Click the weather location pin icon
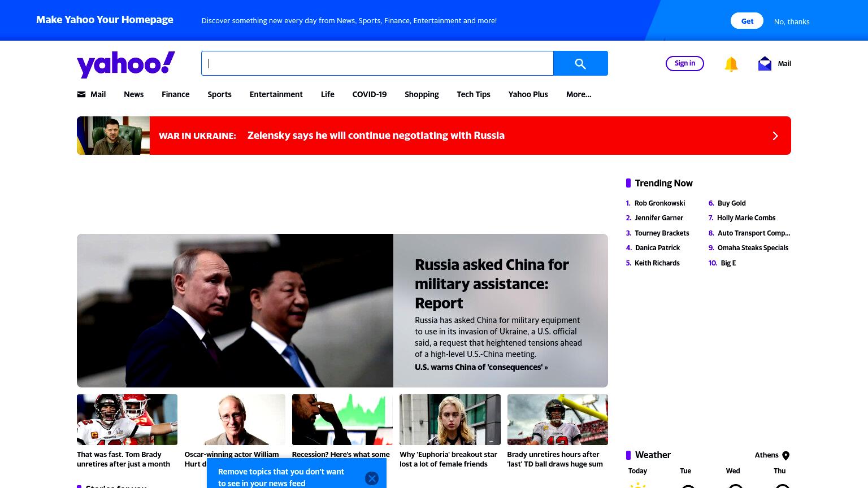Screen dimensions: 868x488 (785, 456)
